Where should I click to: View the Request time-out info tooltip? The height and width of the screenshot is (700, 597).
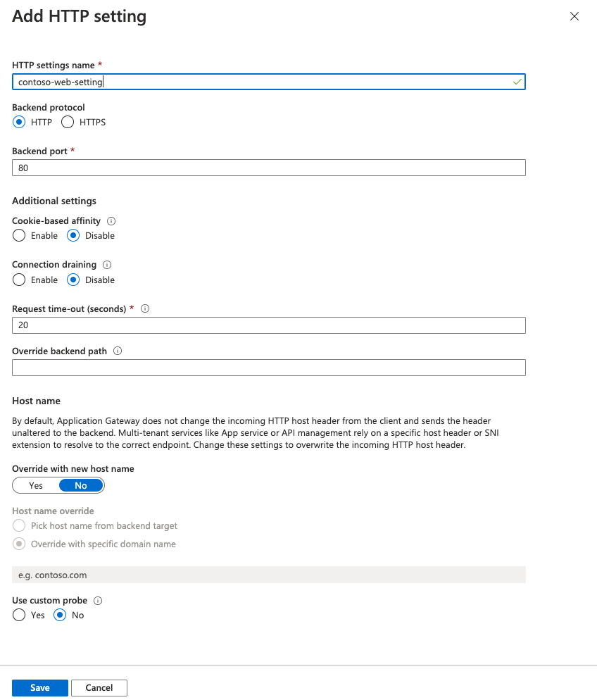(145, 308)
